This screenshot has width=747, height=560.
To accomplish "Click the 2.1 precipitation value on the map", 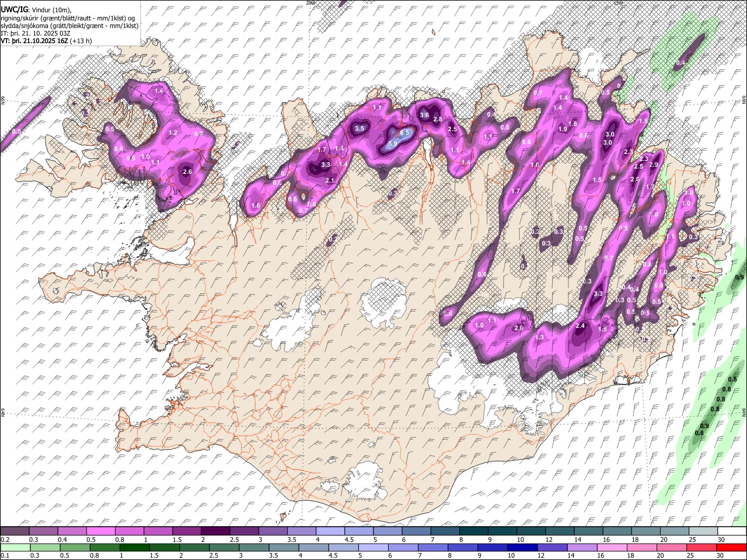I will [330, 181].
